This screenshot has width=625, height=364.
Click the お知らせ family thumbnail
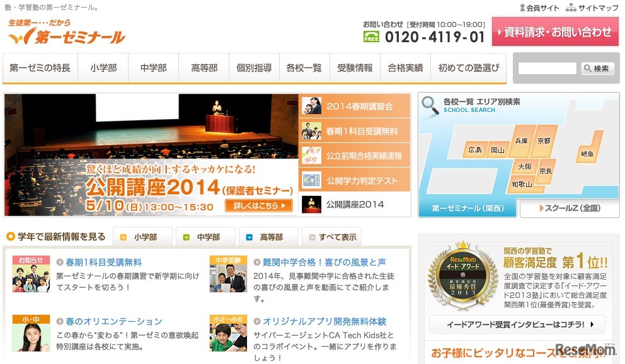click(31, 274)
